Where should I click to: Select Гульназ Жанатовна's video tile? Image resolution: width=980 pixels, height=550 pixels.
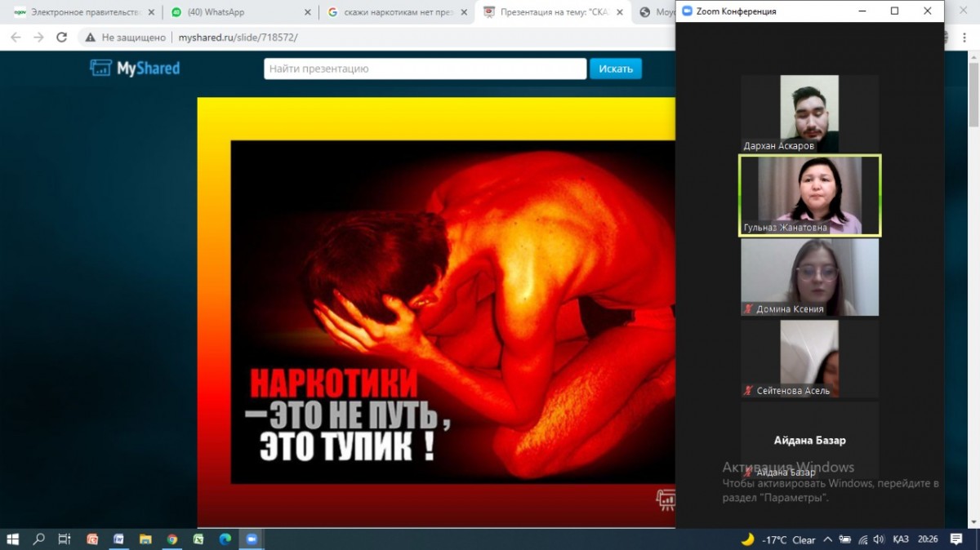(809, 195)
